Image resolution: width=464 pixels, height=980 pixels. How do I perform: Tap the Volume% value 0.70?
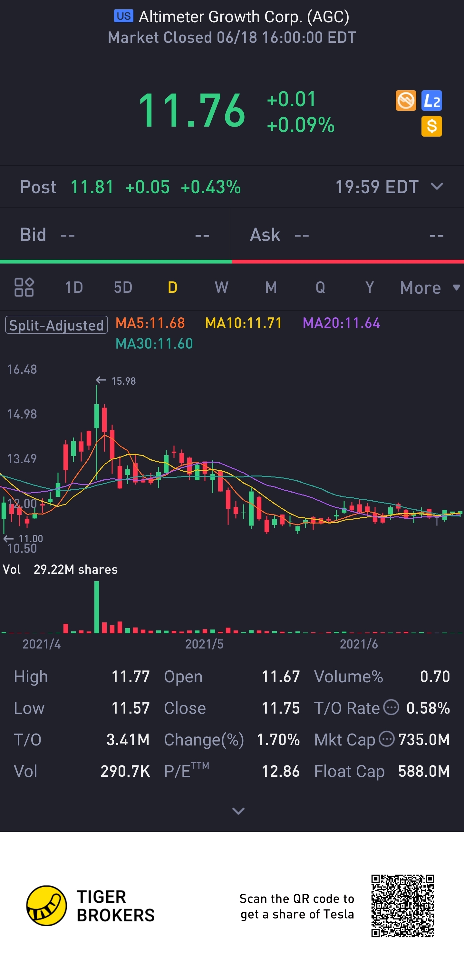[435, 677]
